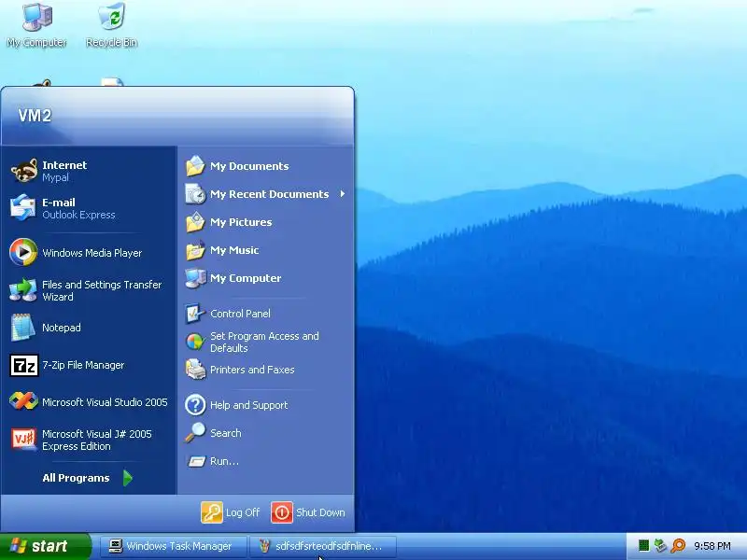Click the Visual J# Express Edition icon
Image resolution: width=747 pixels, height=560 pixels.
coord(22,439)
